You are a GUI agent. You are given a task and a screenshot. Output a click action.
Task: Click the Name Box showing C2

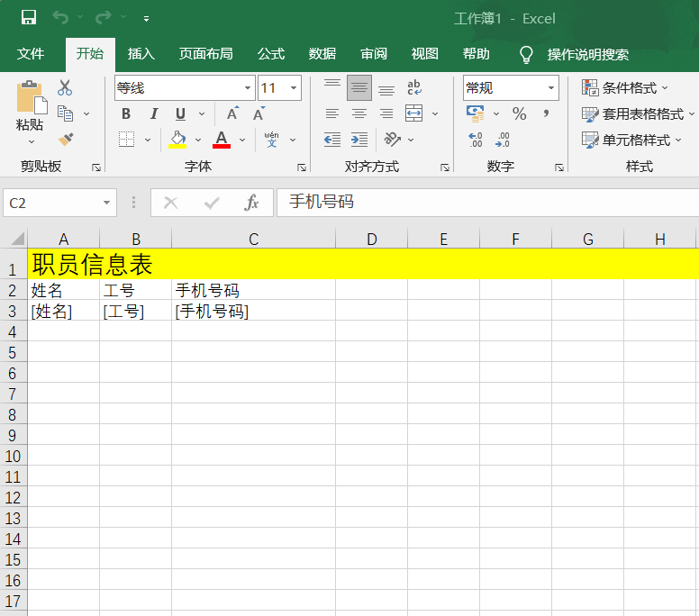pos(59,203)
